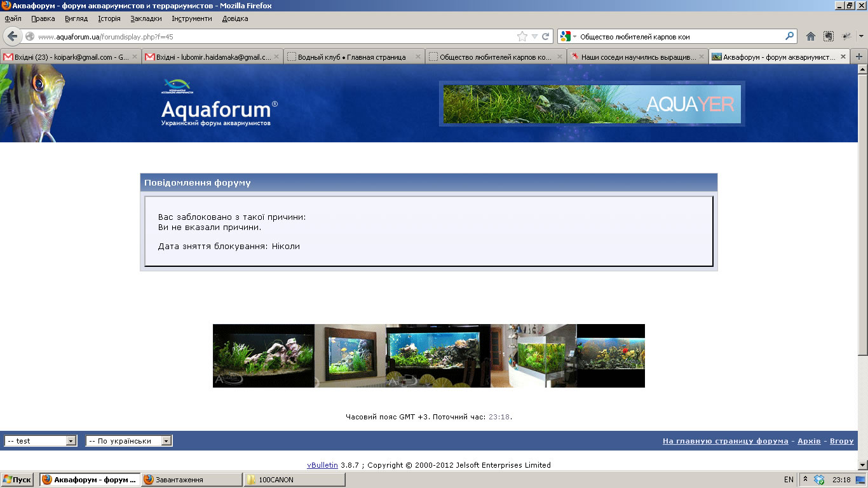The width and height of the screenshot is (868, 488).
Task: Close the 'Наши соседи научились' tab
Action: click(701, 57)
